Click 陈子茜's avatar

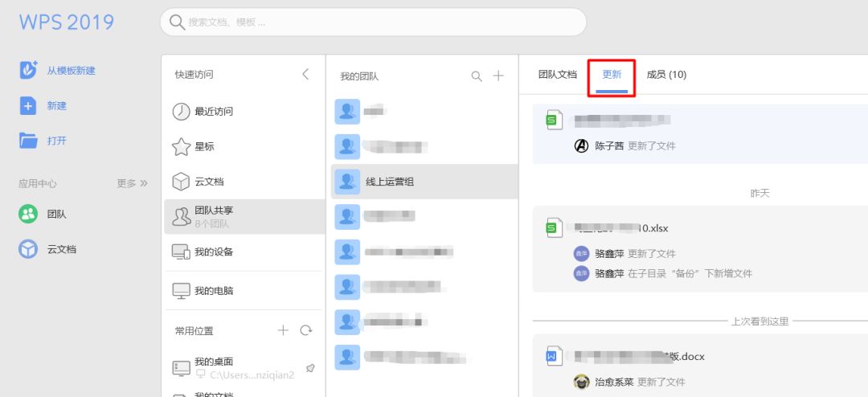(581, 146)
